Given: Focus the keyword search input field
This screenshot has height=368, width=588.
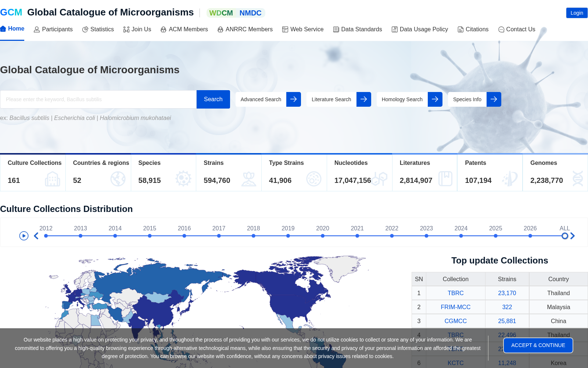Looking at the screenshot, I should click(x=98, y=99).
